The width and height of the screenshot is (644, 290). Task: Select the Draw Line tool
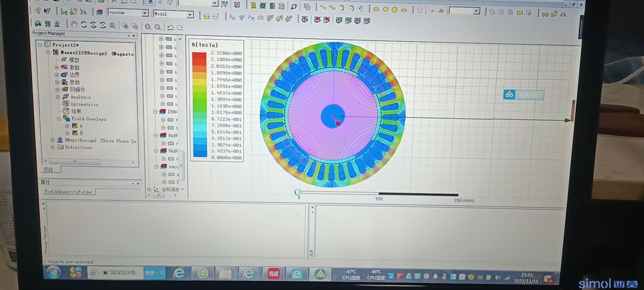coord(323,7)
